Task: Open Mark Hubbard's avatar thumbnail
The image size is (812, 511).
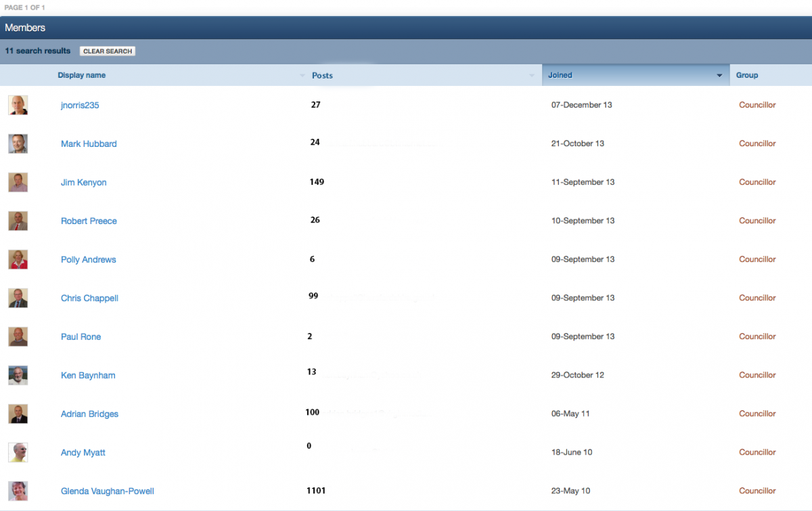Action: coord(18,143)
